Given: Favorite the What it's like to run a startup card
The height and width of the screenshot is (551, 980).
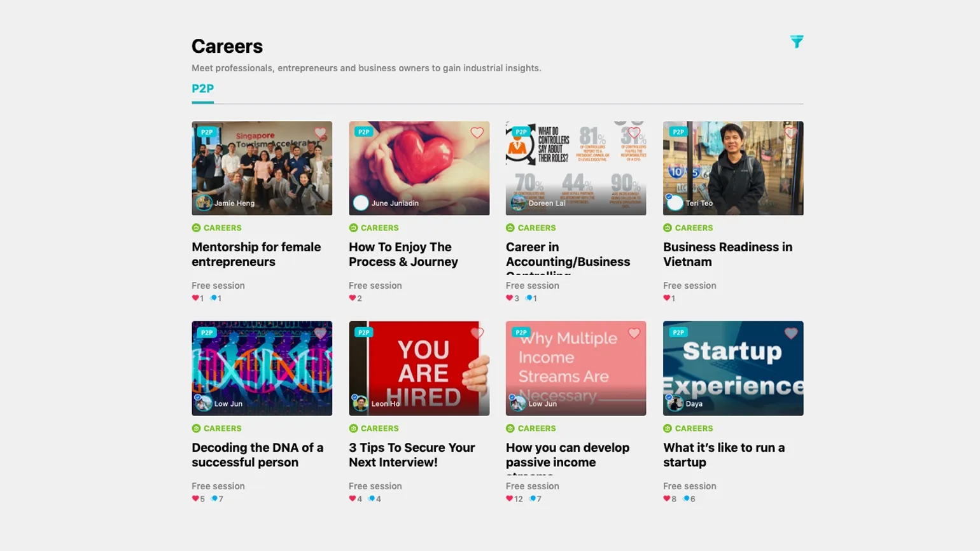Looking at the screenshot, I should pyautogui.click(x=790, y=333).
